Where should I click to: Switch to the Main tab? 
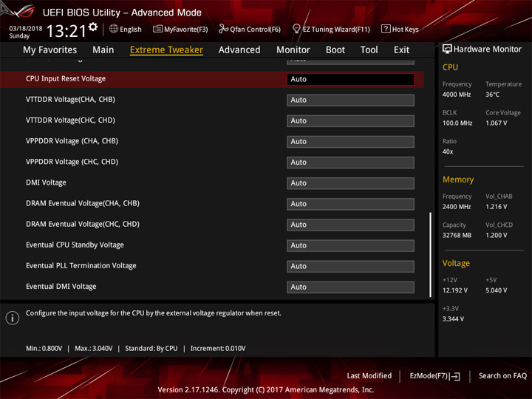[x=103, y=50]
